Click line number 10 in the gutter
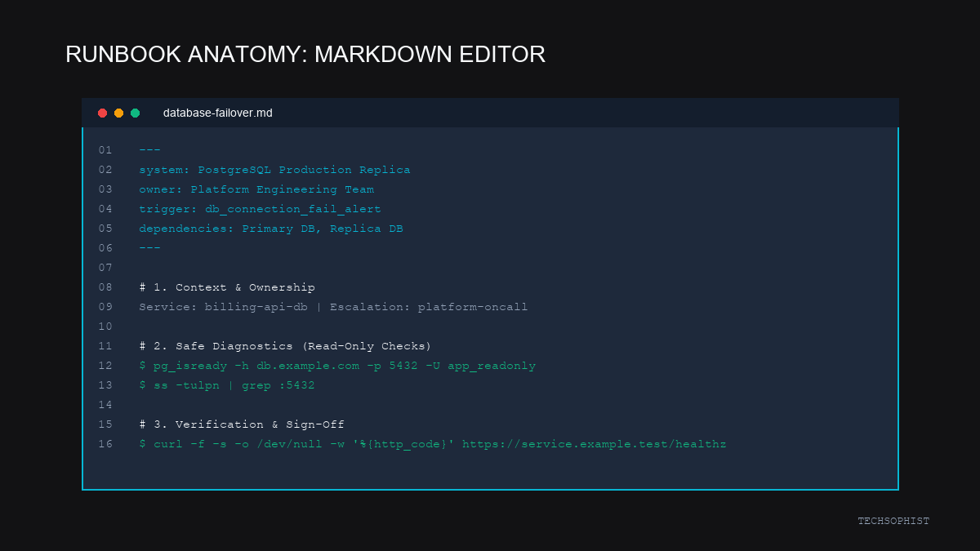 click(x=105, y=327)
